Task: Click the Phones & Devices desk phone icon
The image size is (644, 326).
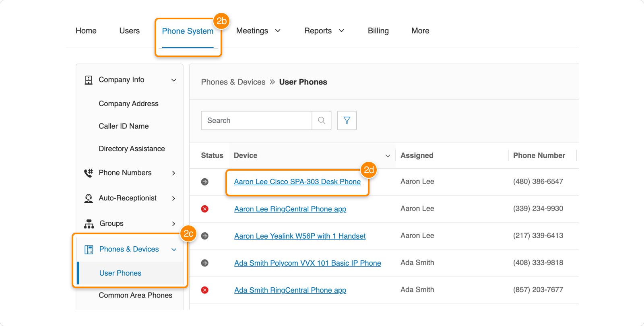Action: 89,250
